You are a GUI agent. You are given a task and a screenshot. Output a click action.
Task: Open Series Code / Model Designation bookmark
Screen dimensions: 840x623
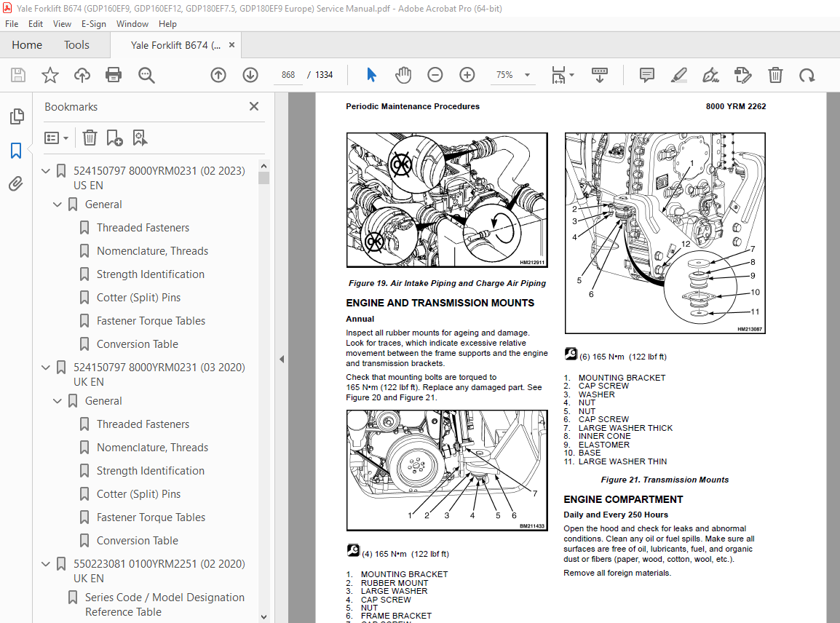(164, 604)
